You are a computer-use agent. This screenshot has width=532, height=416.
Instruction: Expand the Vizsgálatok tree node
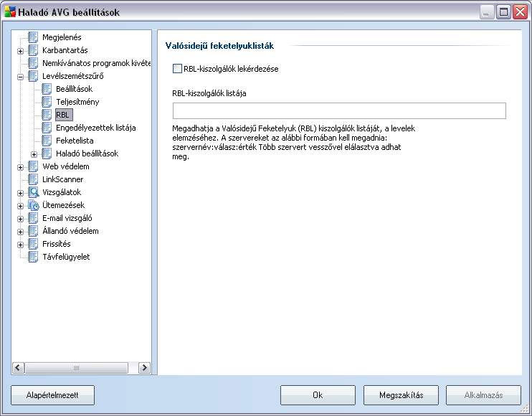click(x=20, y=193)
